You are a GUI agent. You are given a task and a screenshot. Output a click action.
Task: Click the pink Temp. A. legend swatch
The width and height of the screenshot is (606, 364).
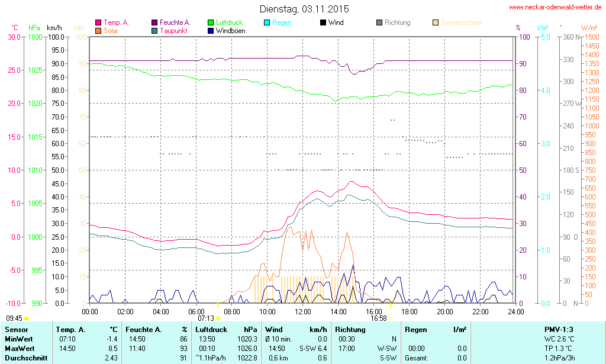pyautogui.click(x=98, y=23)
